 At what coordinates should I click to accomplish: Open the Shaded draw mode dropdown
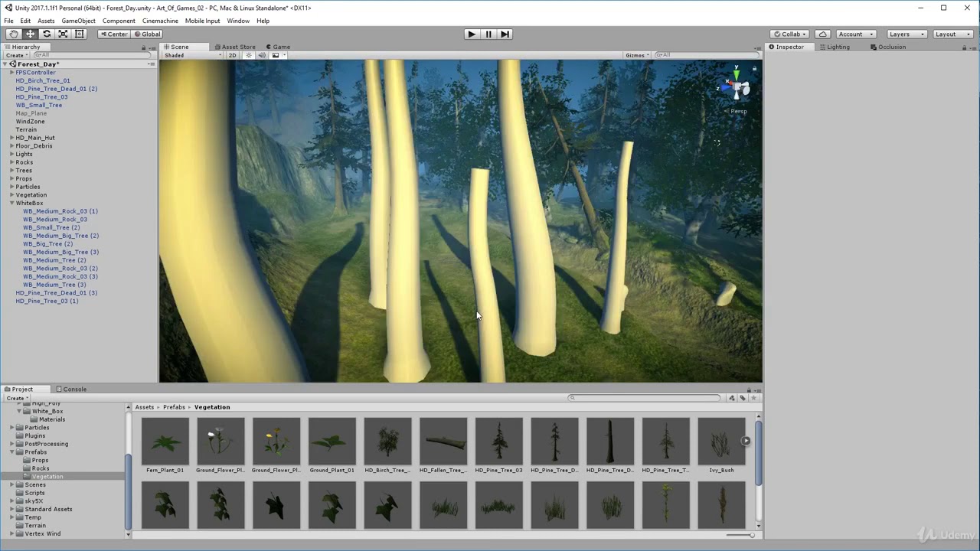pyautogui.click(x=192, y=55)
